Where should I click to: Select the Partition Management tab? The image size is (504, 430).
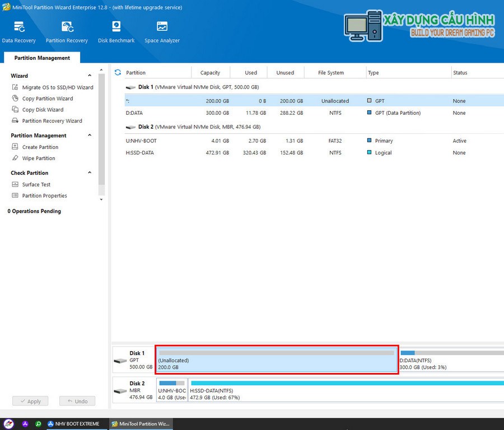tap(42, 58)
